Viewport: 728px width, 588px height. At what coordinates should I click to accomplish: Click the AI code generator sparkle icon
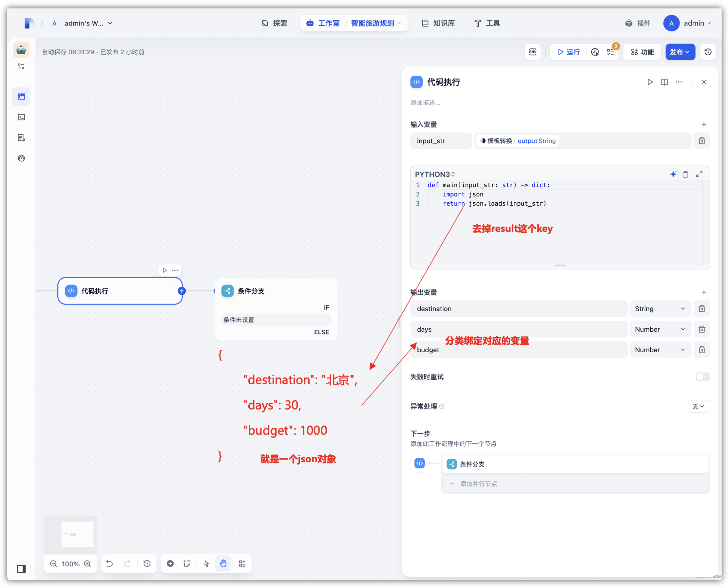(673, 174)
